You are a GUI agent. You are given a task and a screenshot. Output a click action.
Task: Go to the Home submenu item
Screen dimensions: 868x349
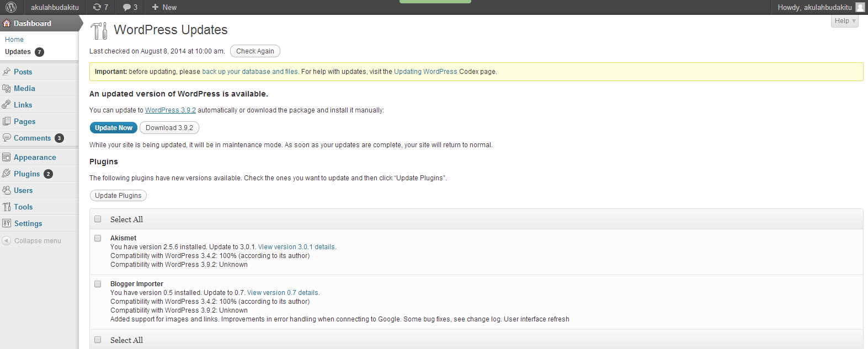(x=14, y=40)
